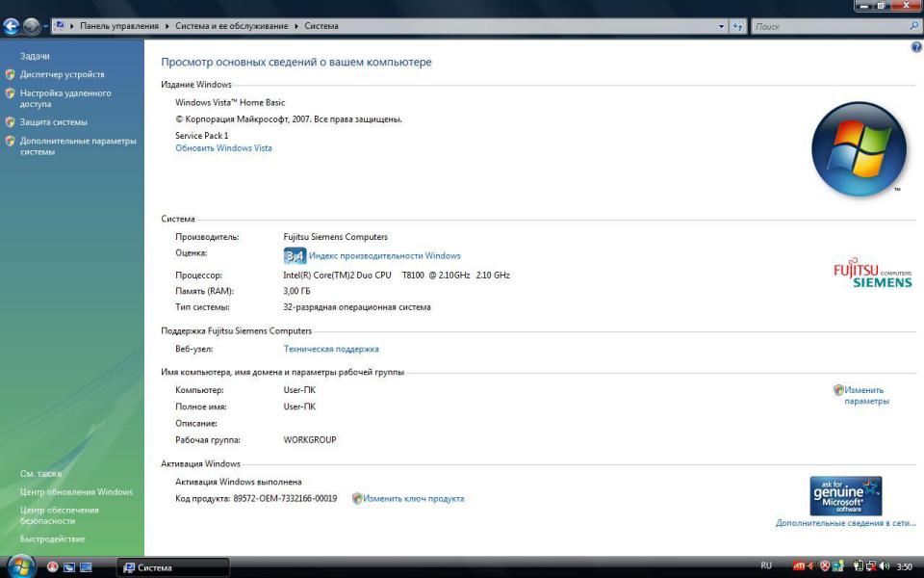Click Обновить Windows Vista link

[x=223, y=148]
